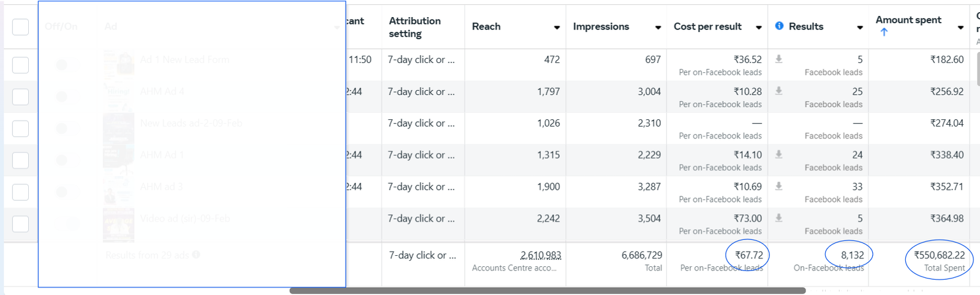This screenshot has height=295, width=980.
Task: Select the checkbox for the 472 reach row
Action: pyautogui.click(x=20, y=65)
